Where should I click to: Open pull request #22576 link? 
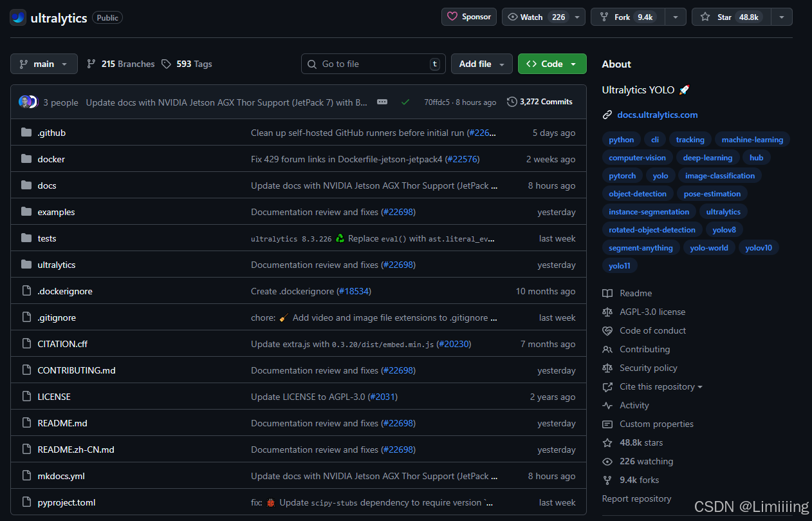coord(463,159)
